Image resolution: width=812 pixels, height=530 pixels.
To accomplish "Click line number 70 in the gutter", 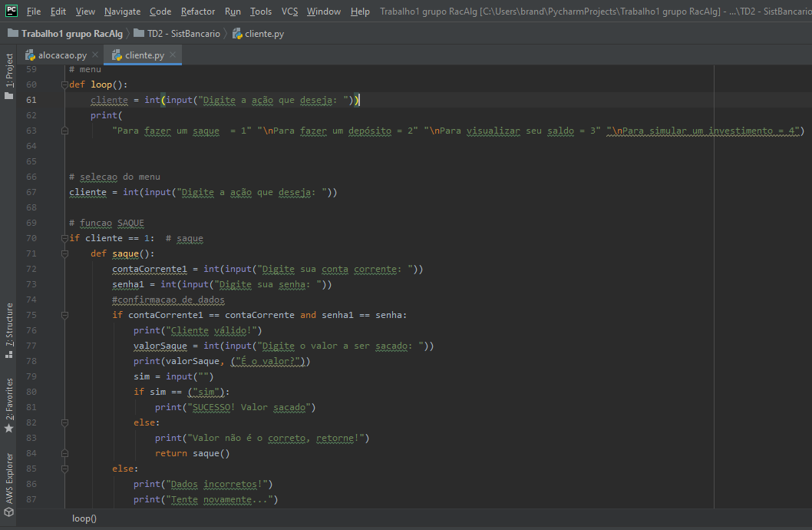I will coord(31,238).
